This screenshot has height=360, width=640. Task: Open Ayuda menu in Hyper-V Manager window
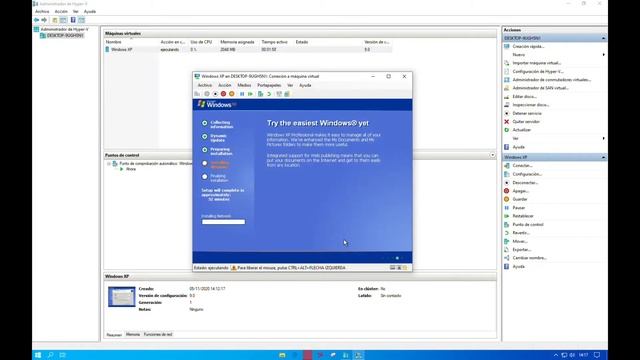[90, 11]
